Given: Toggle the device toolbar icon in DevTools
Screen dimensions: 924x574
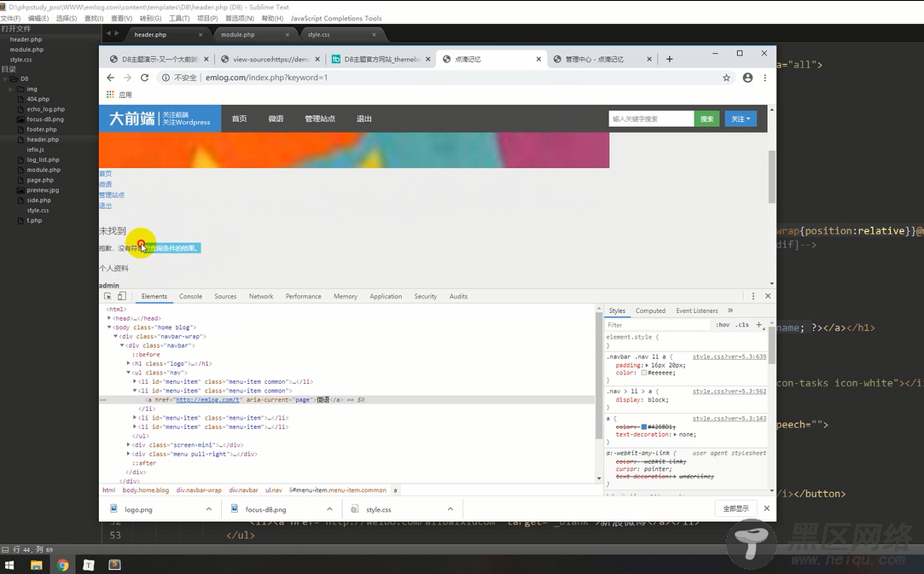Looking at the screenshot, I should (122, 297).
